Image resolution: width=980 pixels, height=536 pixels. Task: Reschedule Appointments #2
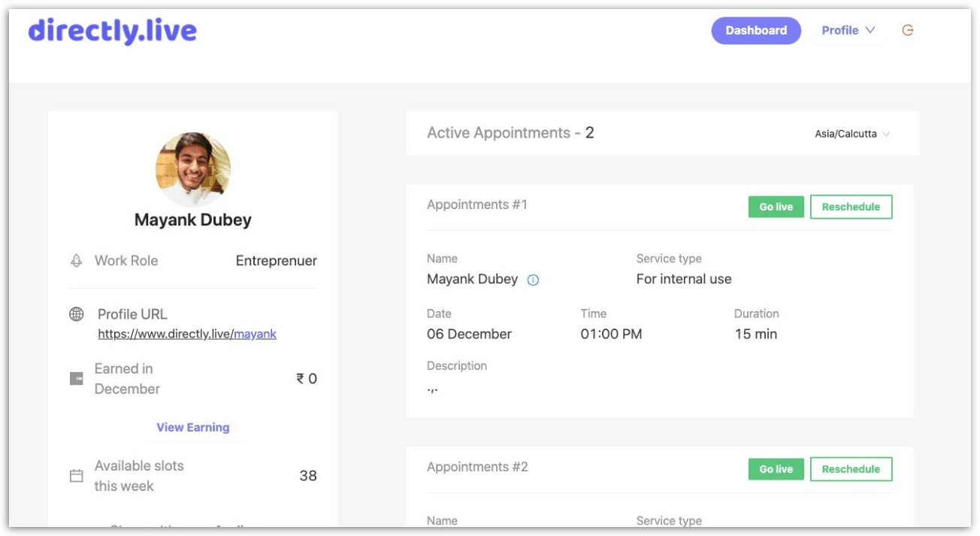click(x=851, y=469)
